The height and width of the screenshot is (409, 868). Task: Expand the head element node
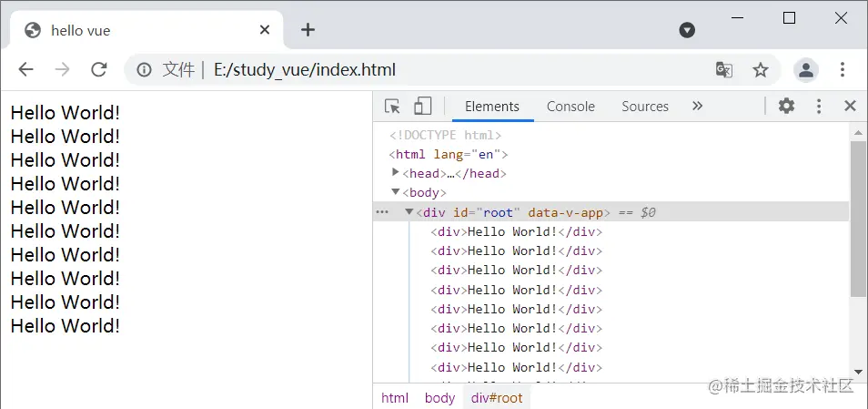coord(395,172)
